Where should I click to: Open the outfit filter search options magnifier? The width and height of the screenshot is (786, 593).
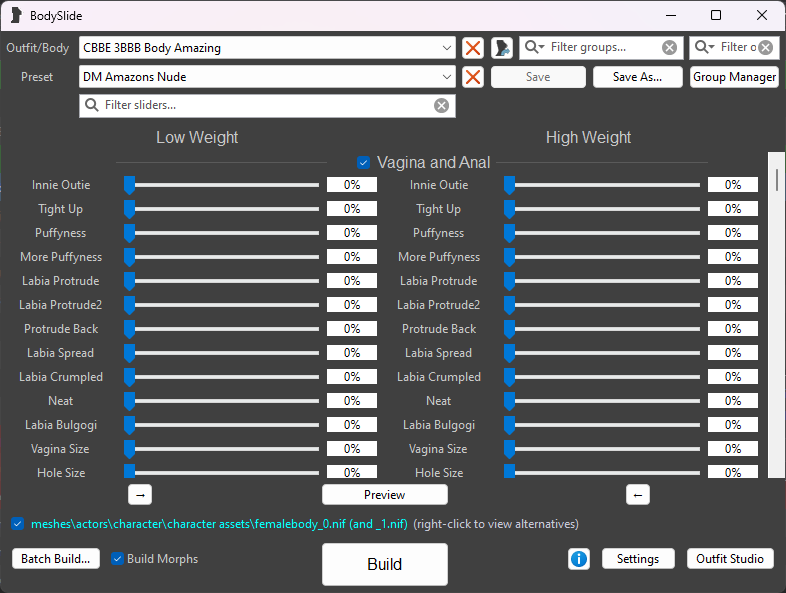click(704, 47)
